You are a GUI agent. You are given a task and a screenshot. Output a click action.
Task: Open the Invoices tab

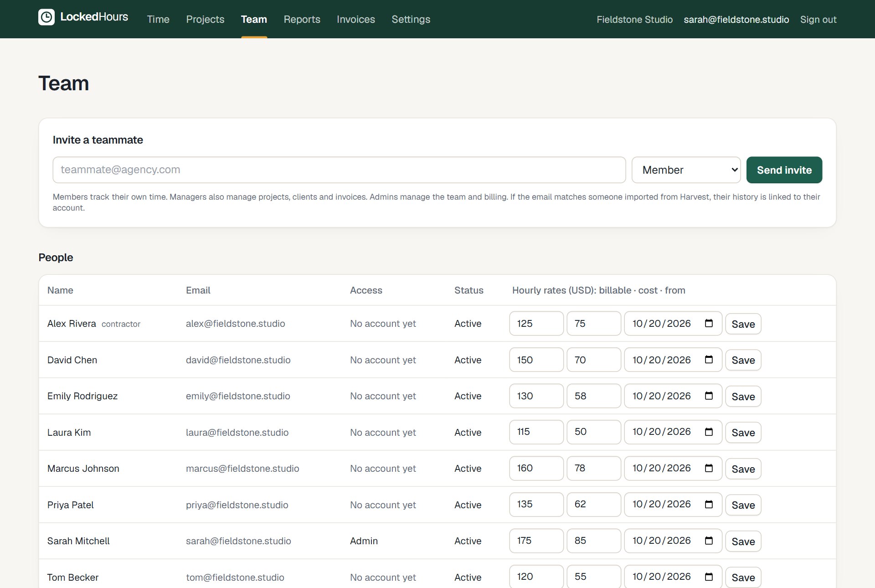[x=356, y=19]
